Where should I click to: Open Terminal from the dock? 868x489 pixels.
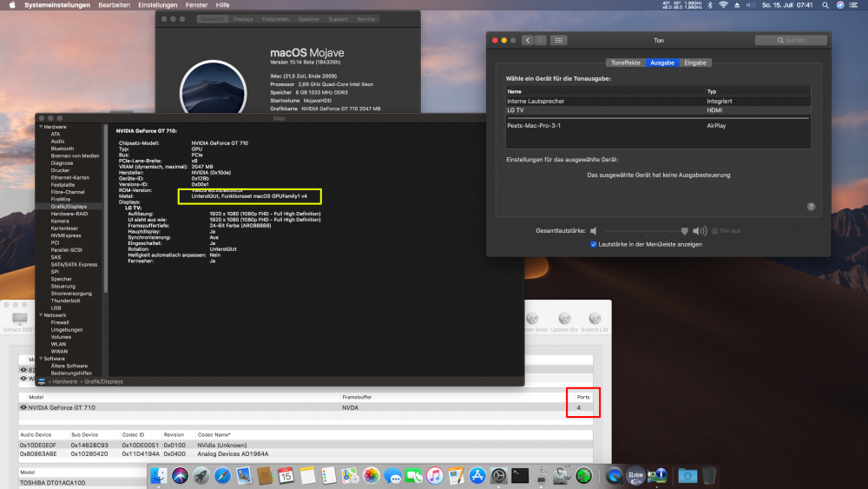click(520, 476)
